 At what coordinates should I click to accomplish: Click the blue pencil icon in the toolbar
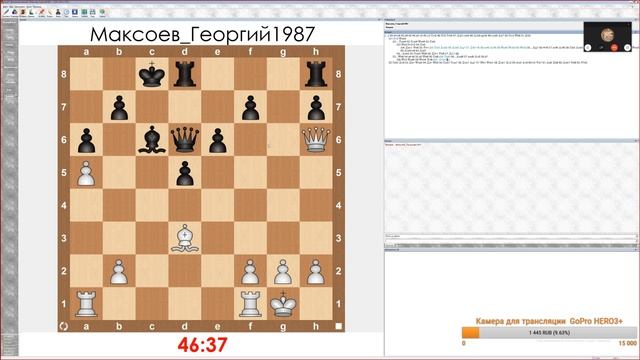coord(6,12)
